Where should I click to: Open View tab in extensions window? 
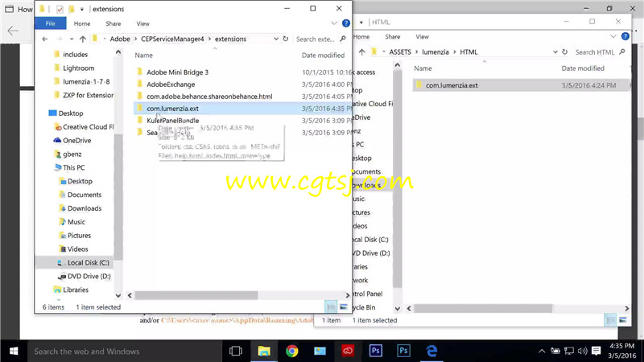coord(143,24)
